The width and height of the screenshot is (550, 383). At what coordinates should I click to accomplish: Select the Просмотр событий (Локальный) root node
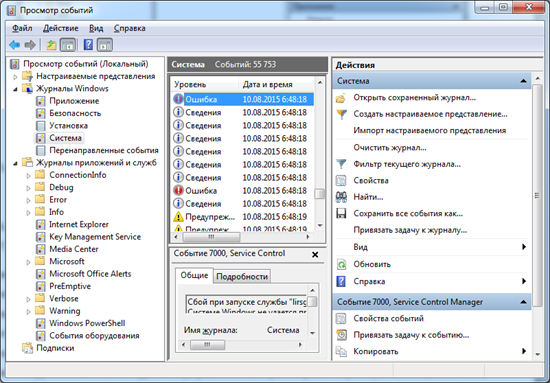point(86,64)
